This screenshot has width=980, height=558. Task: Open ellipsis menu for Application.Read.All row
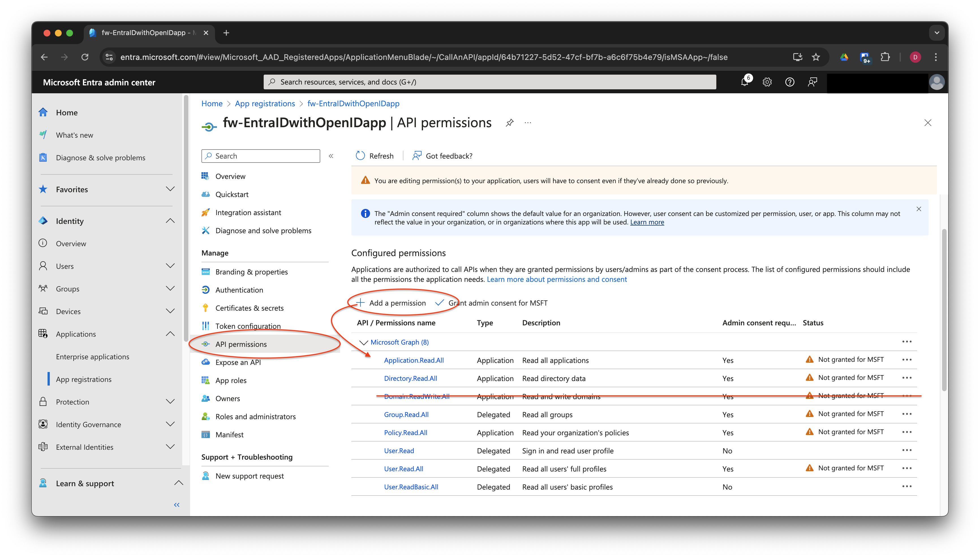pyautogui.click(x=907, y=360)
